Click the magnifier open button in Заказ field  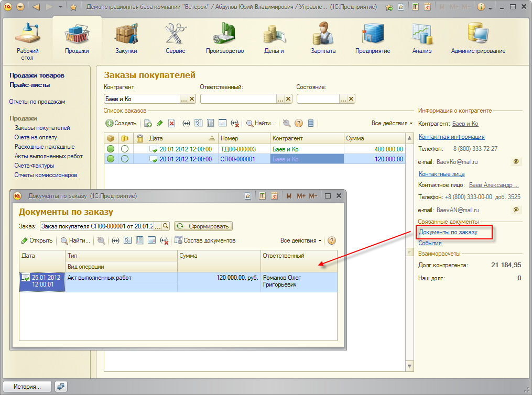click(166, 226)
